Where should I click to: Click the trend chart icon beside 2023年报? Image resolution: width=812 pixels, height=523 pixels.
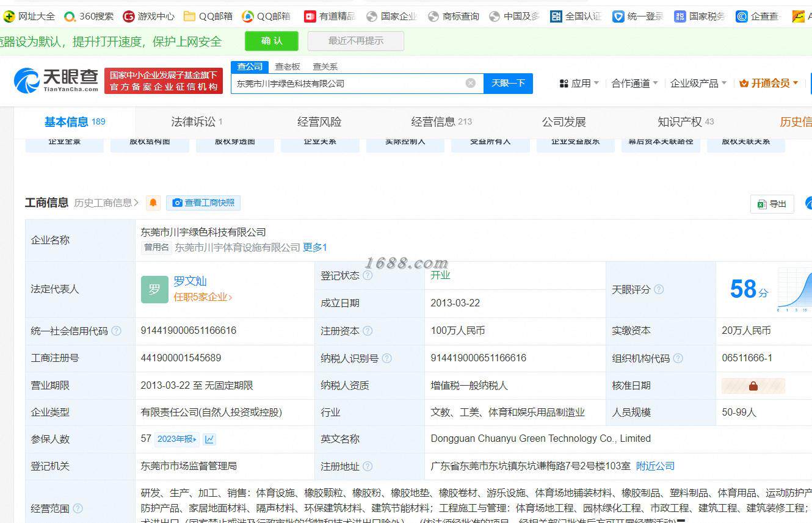[x=209, y=439]
